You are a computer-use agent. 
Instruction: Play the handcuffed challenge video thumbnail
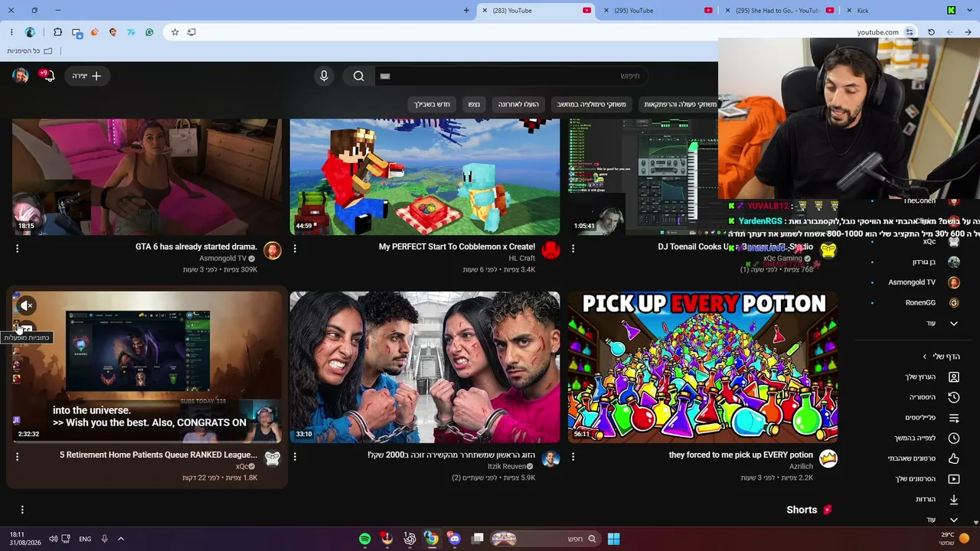(x=425, y=367)
